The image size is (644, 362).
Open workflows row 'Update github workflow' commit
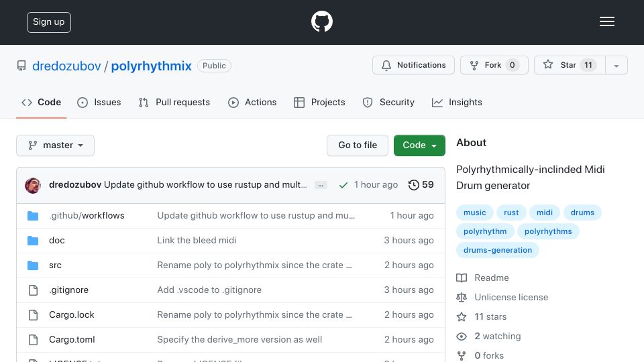point(256,215)
